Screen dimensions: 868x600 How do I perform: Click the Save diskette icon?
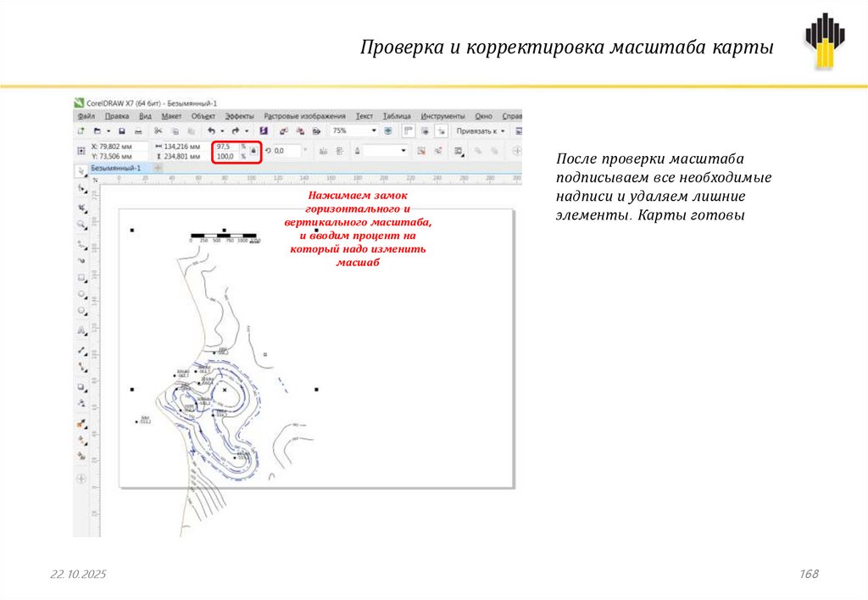(x=122, y=131)
